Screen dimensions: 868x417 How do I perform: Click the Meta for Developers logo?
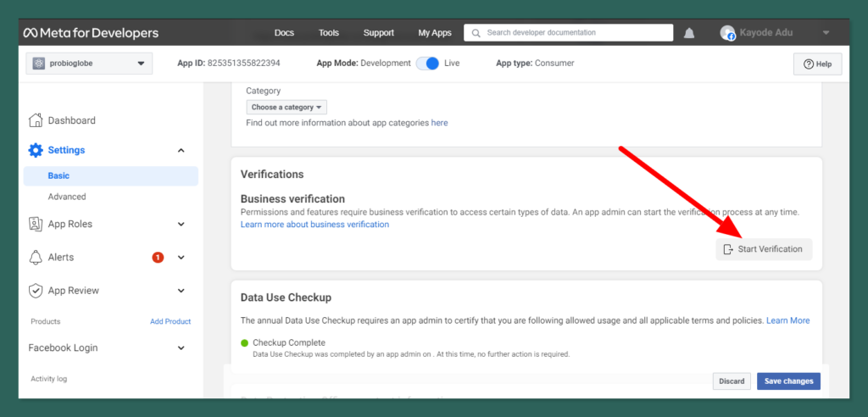(x=91, y=33)
